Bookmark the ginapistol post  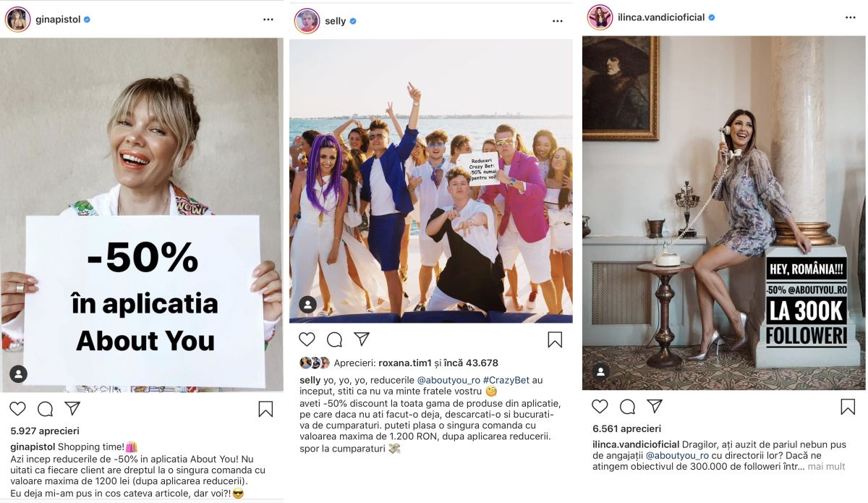click(265, 409)
